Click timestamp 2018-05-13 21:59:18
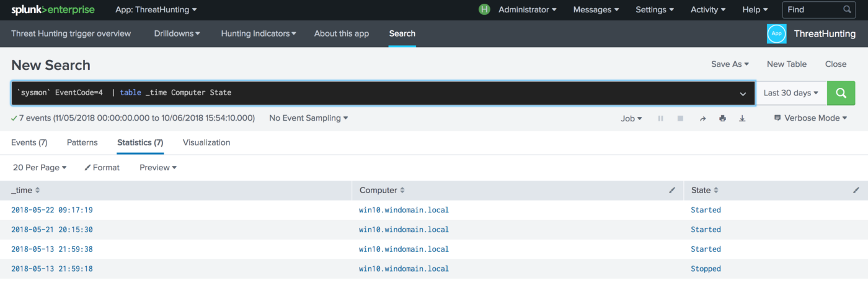868x281 pixels. [x=52, y=269]
